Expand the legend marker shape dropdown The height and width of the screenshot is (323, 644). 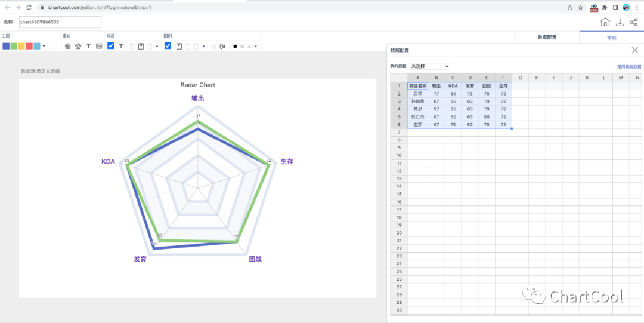pos(256,47)
